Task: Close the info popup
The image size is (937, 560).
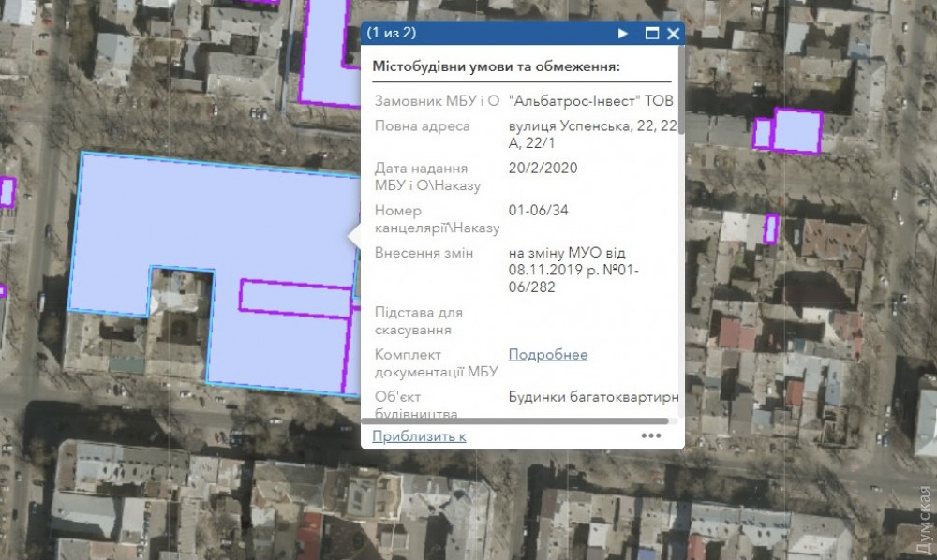Action: point(673,34)
